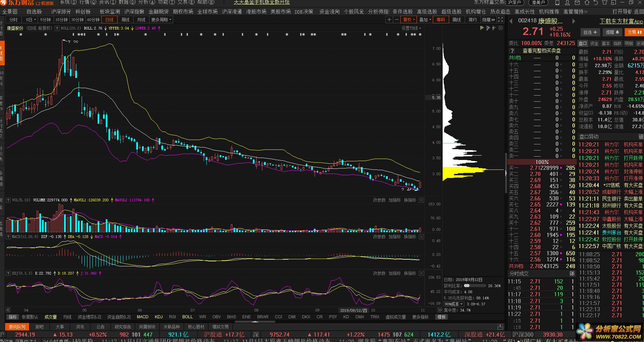Click 改参数 in VOL panel

tap(379, 200)
